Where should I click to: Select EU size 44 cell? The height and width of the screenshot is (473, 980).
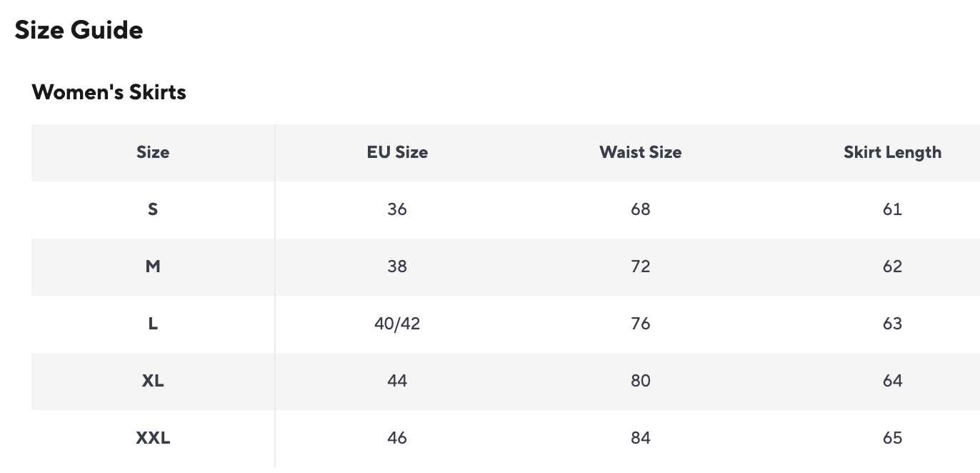tap(397, 381)
